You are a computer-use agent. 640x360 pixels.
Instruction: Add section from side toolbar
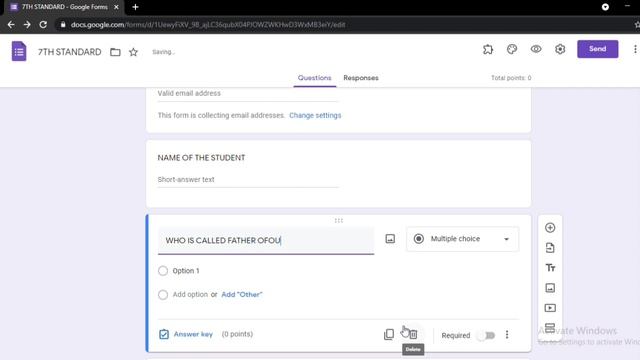[550, 328]
